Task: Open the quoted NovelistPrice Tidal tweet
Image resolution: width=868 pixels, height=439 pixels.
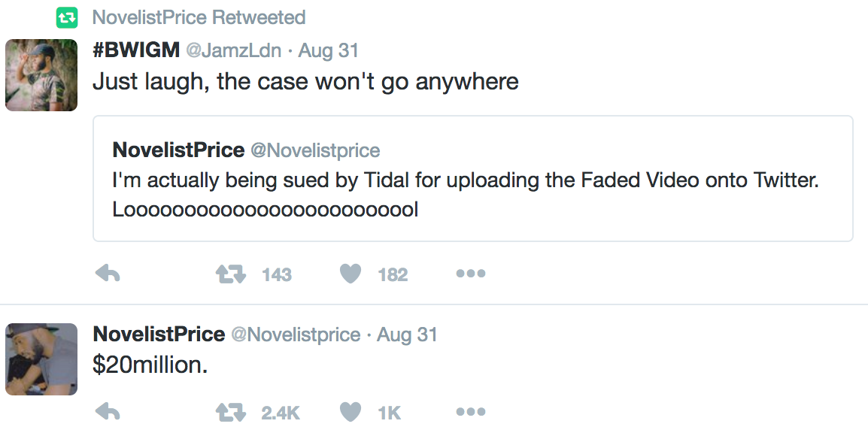Action: 473,179
